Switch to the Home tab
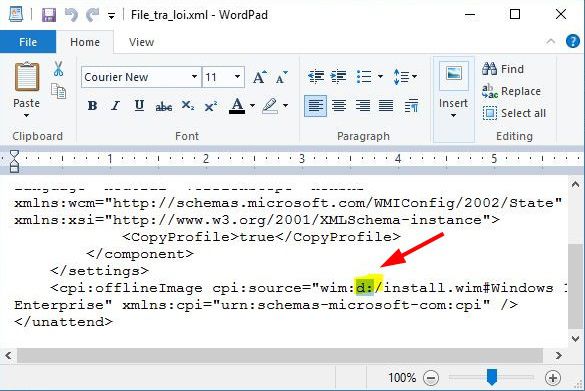The image size is (585, 391). tap(85, 42)
